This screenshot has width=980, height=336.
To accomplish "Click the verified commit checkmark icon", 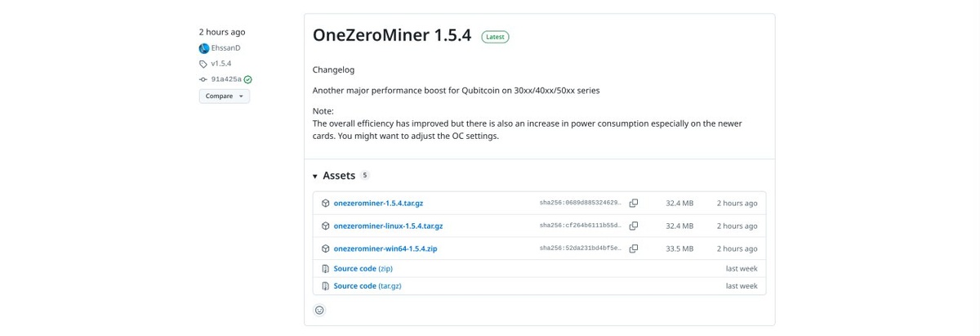I will (248, 79).
